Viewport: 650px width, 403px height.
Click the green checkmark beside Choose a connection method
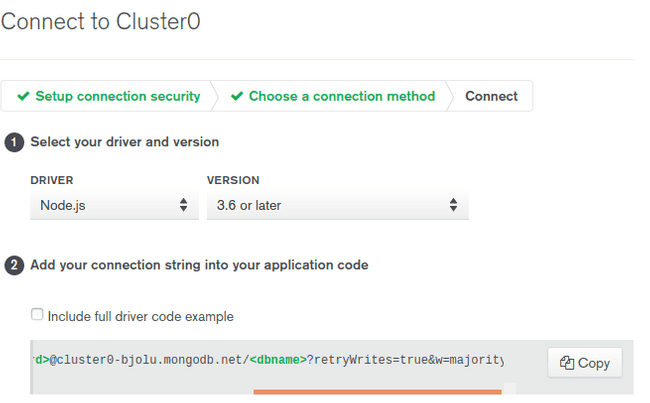point(237,96)
